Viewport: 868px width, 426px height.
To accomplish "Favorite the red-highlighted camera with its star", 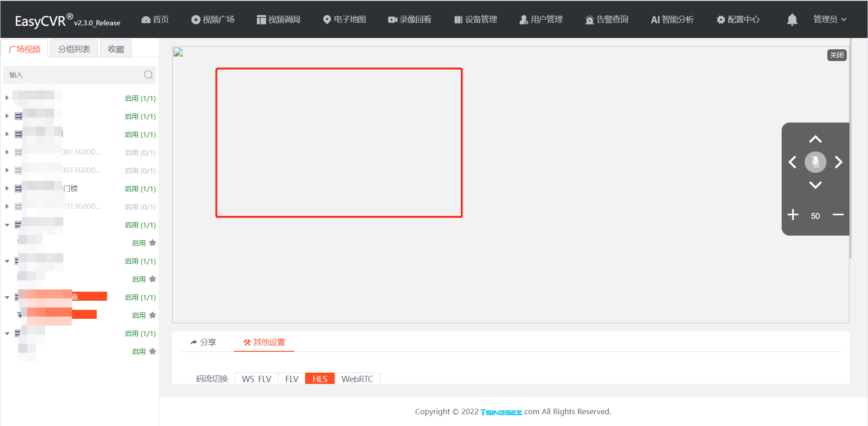I will coord(152,315).
